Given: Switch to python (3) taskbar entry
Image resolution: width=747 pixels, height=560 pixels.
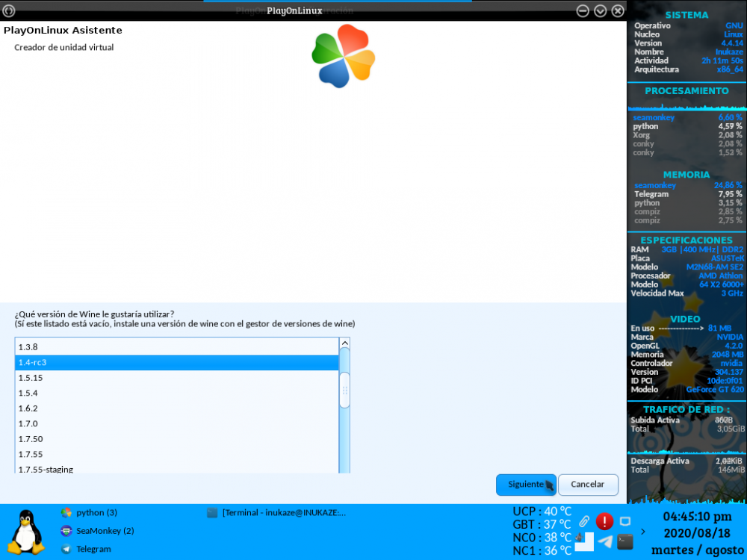Looking at the screenshot, I should (x=96, y=513).
